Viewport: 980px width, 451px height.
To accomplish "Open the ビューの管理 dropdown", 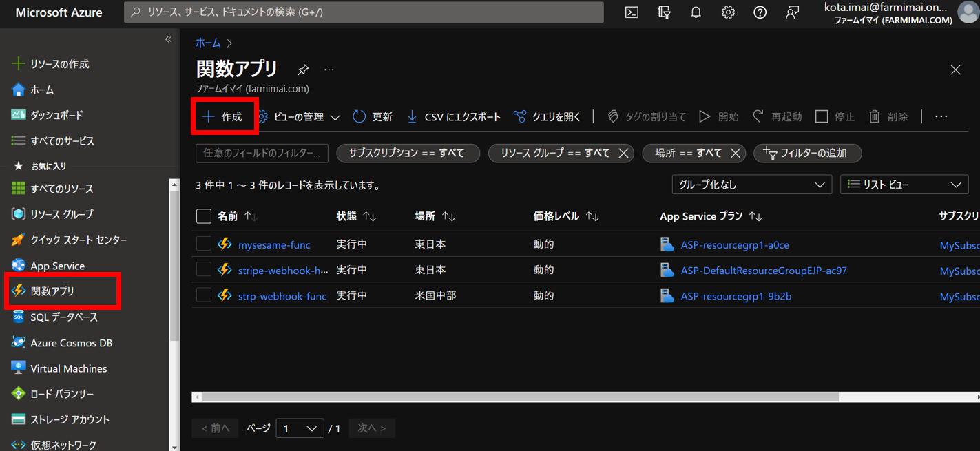I will click(x=300, y=117).
